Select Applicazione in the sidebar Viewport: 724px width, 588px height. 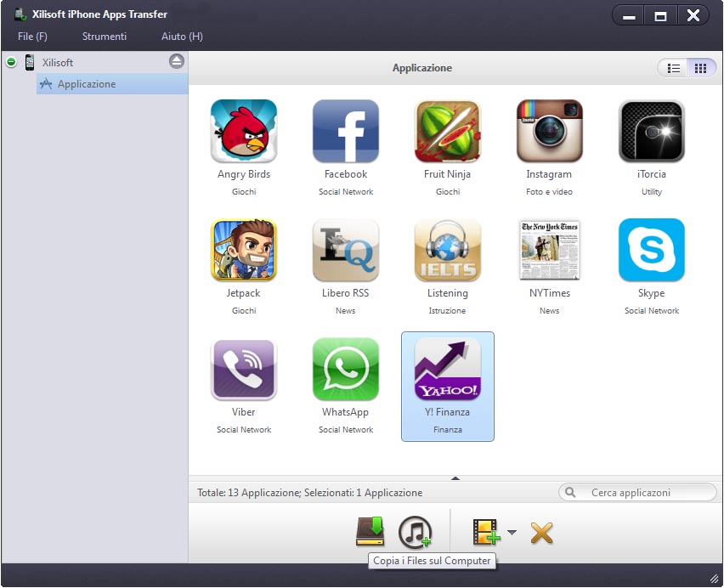click(87, 84)
